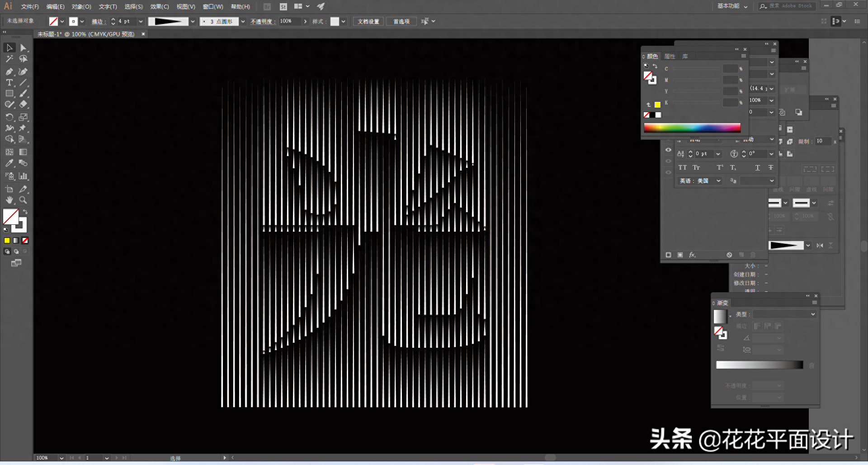Click the Rotate tool
Viewport: 868px width, 465px height.
pyautogui.click(x=9, y=117)
